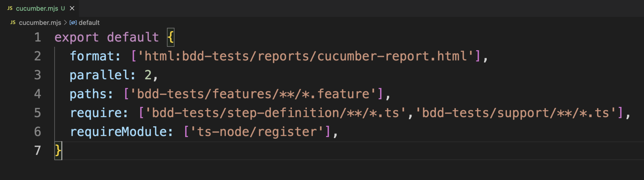Click the JS icon in the breadcrumb

(13, 23)
